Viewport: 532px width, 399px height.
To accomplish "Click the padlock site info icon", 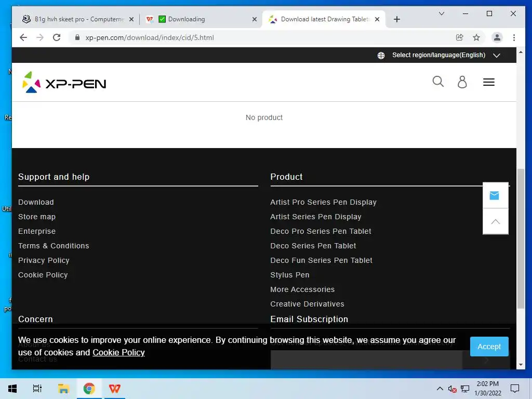I will (77, 37).
